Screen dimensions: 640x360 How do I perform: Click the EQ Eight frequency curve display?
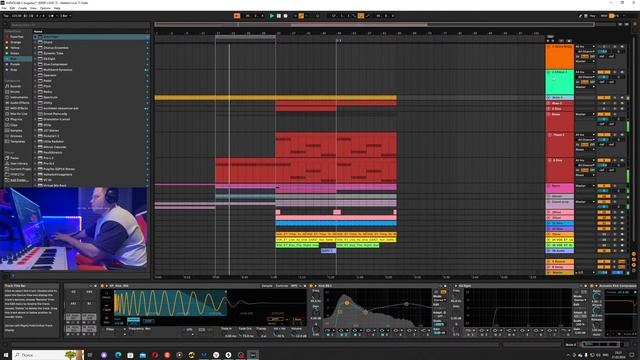(x=378, y=307)
